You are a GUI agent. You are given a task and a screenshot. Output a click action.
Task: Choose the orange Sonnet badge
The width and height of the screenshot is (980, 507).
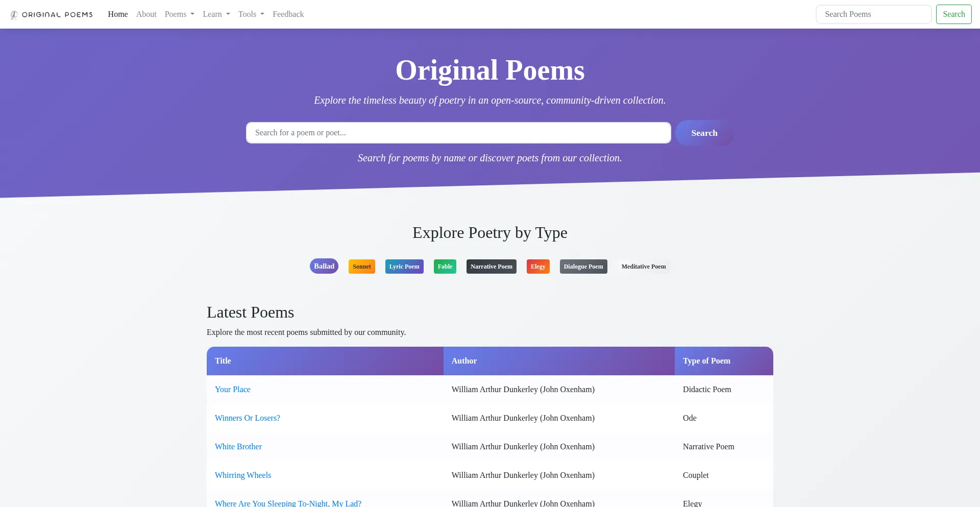(x=361, y=267)
